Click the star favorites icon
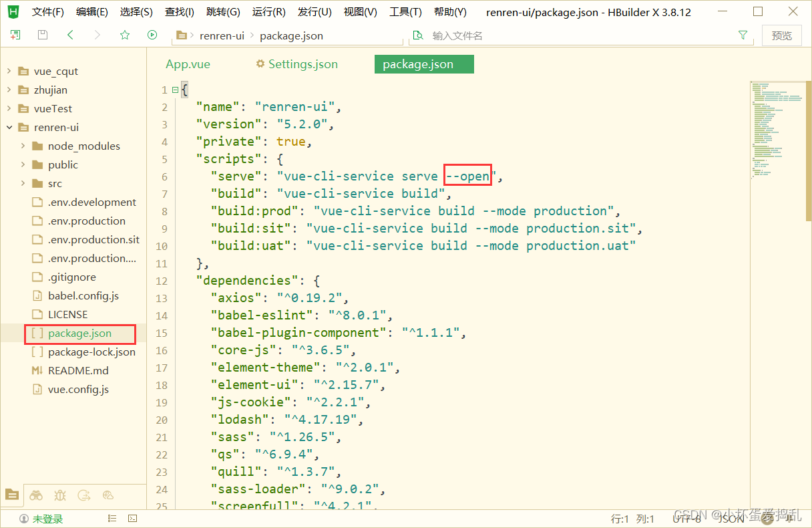 (x=124, y=35)
